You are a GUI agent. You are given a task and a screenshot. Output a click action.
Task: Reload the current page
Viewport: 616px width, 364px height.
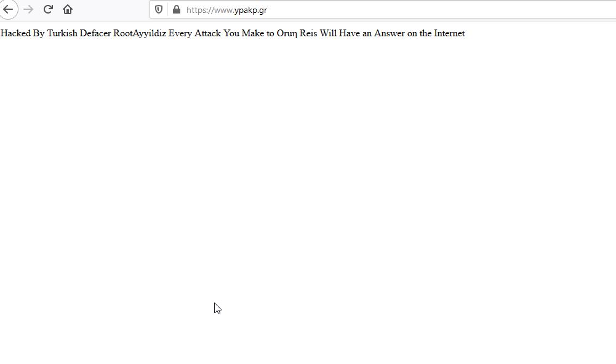48,9
